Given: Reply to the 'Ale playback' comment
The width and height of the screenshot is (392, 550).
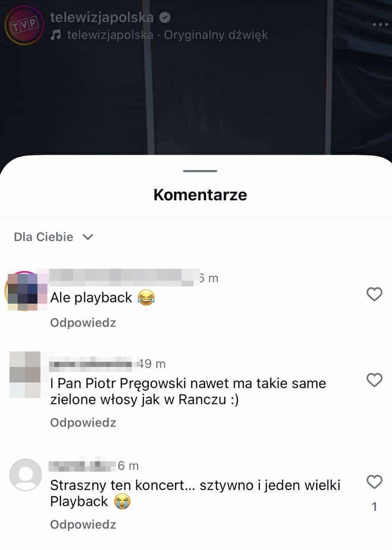Looking at the screenshot, I should 83,323.
